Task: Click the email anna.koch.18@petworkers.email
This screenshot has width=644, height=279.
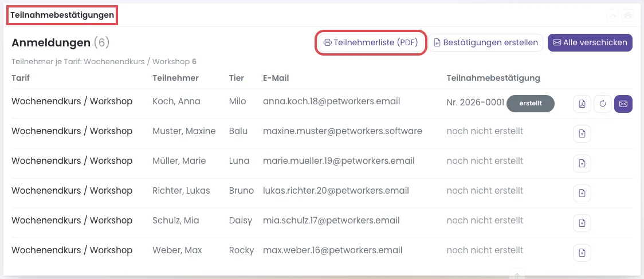Action: [x=331, y=101]
